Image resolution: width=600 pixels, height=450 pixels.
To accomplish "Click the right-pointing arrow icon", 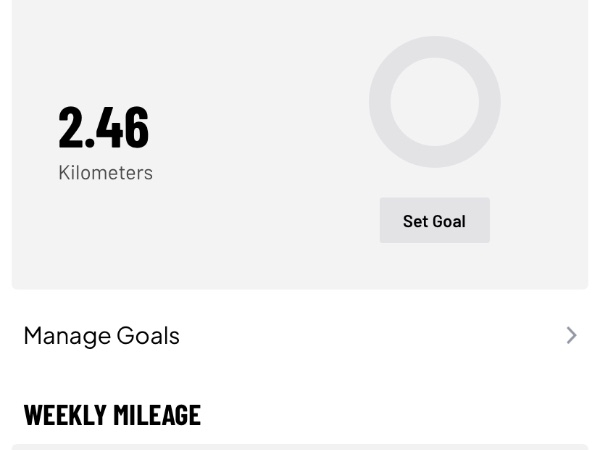I will [571, 335].
